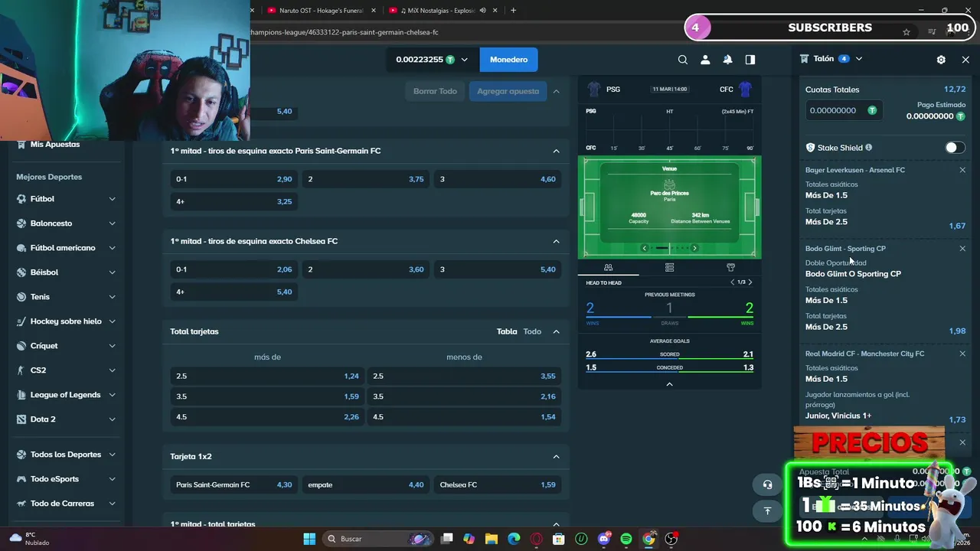Collapse the Tarjeta 1x2 section

click(x=556, y=456)
